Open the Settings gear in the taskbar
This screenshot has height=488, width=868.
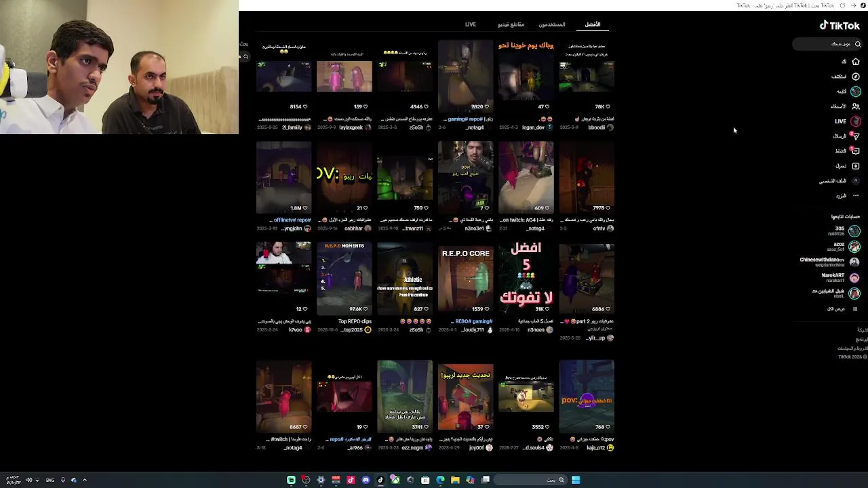click(321, 480)
